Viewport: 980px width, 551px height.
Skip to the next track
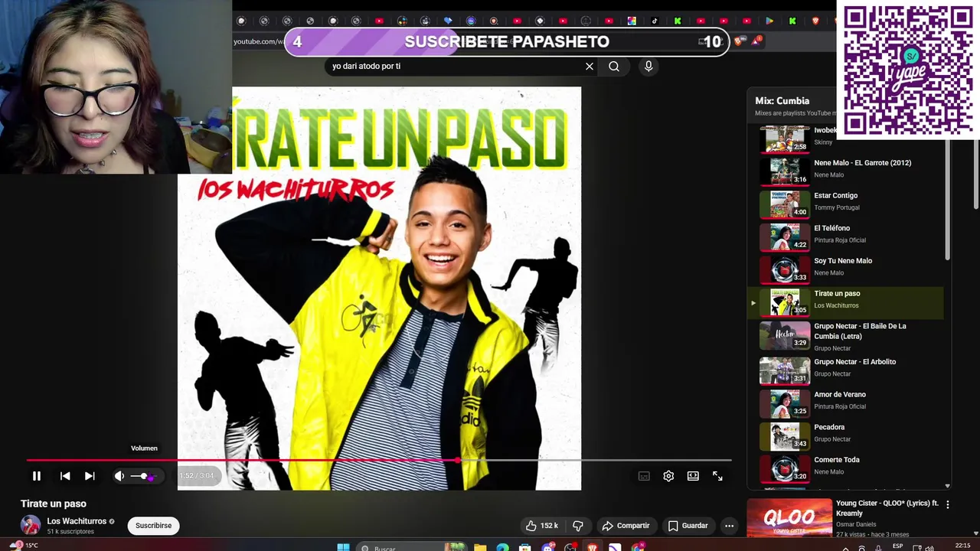pos(90,476)
